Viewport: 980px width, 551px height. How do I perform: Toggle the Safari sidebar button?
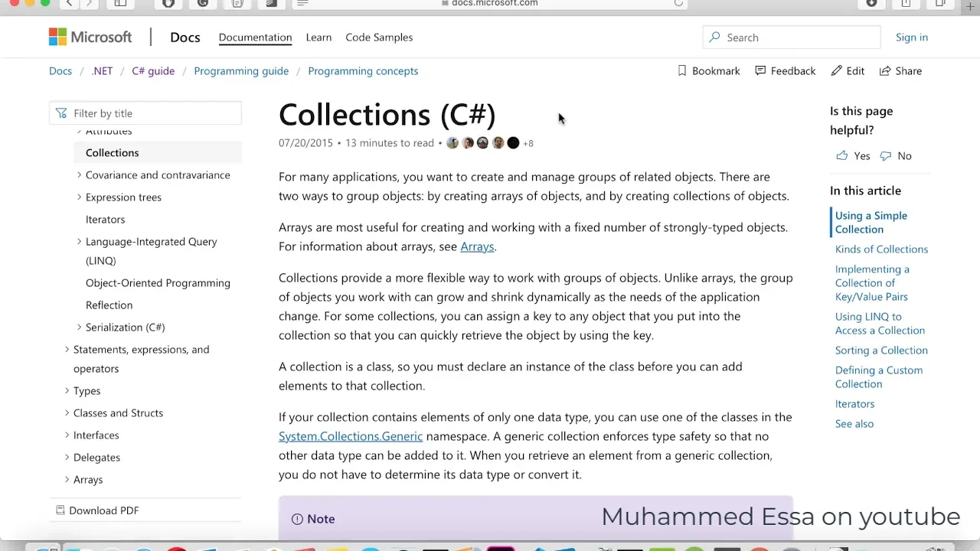click(120, 3)
